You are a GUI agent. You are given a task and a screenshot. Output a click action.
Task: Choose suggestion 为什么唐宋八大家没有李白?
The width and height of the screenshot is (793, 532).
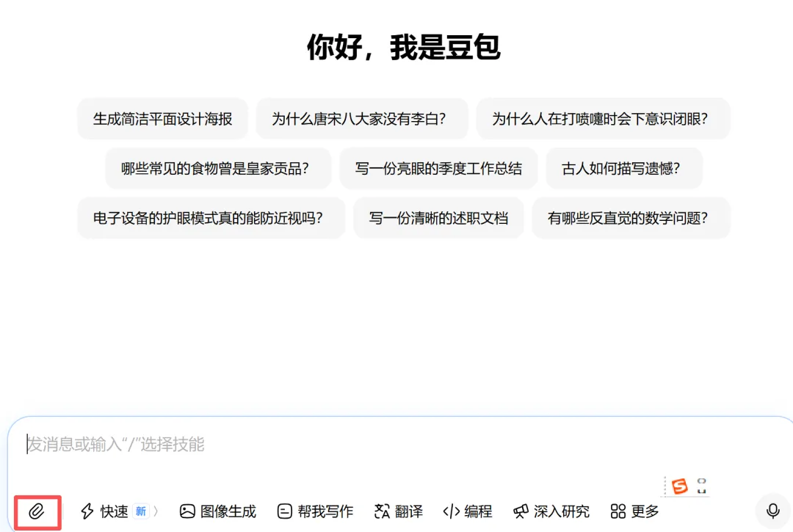click(x=361, y=119)
